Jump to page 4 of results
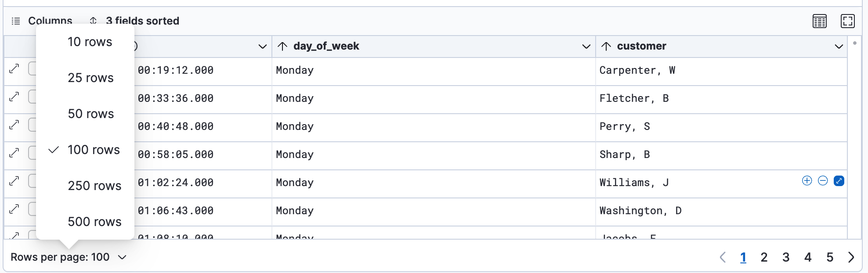The width and height of the screenshot is (868, 273). point(807,257)
